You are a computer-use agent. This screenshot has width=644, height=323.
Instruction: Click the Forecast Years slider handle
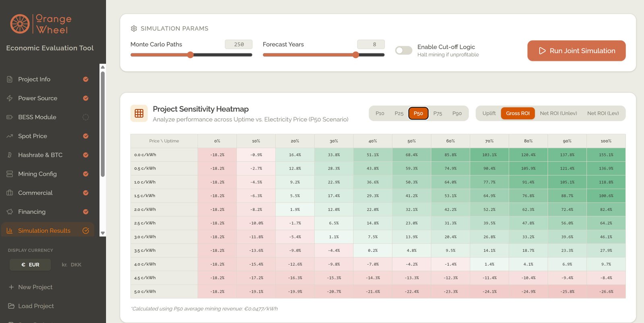tap(356, 55)
